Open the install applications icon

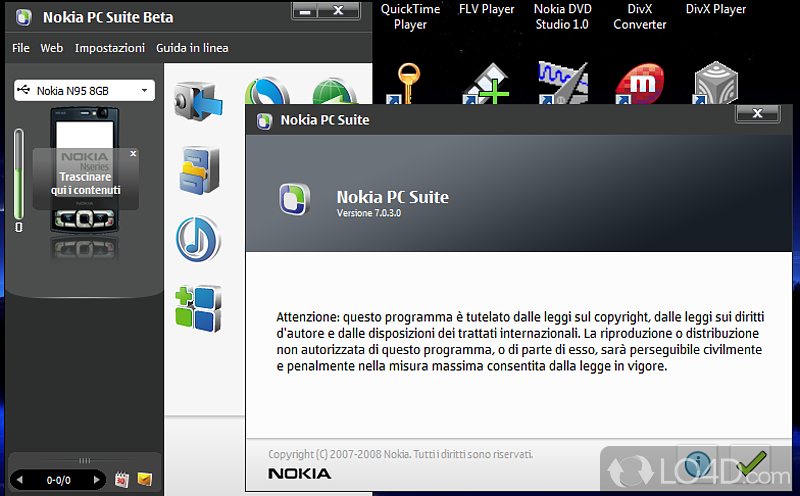pos(198,308)
